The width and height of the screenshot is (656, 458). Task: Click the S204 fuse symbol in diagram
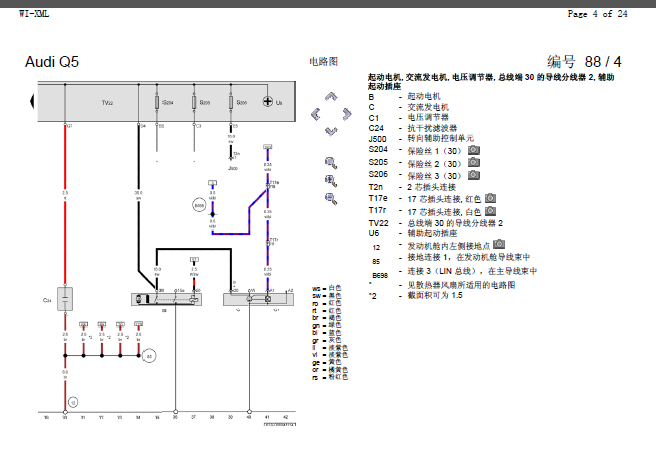[x=157, y=102]
